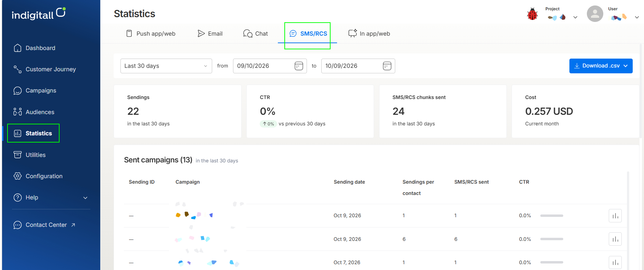Click CTR progress bar in 6 sendings row
Screen dimensions: 644x270
point(552,239)
